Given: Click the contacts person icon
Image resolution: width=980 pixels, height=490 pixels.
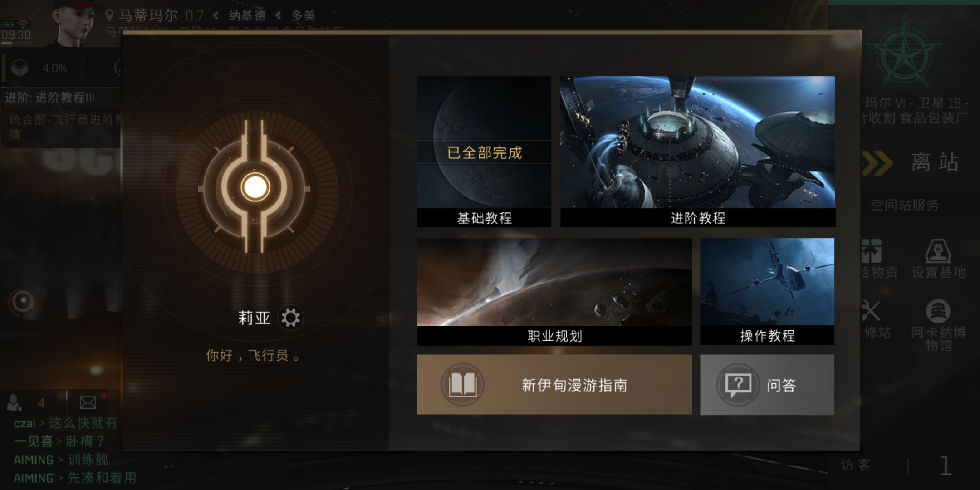Looking at the screenshot, I should 14,402.
